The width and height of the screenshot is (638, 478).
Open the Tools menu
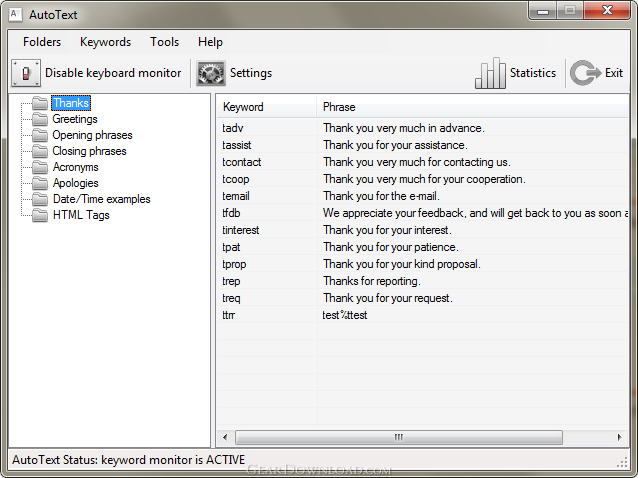(x=164, y=42)
